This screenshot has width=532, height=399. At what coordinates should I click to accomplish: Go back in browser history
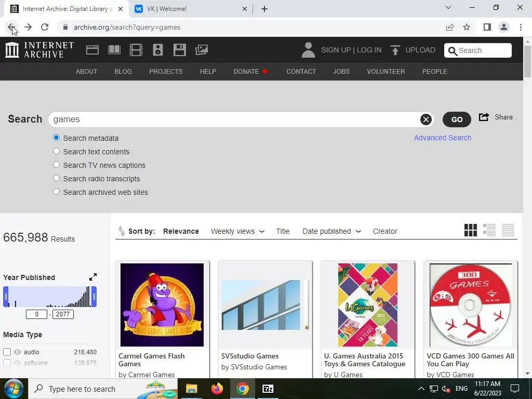[11, 27]
